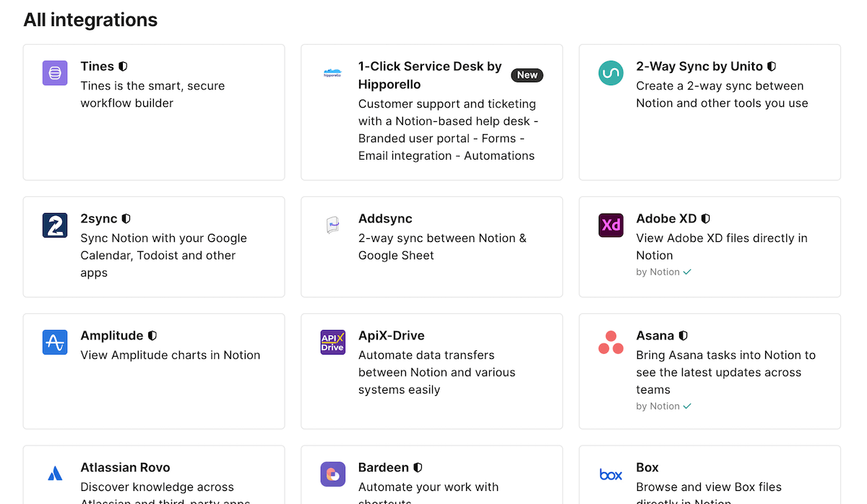Click the Tines purple app icon
Image resolution: width=867 pixels, height=504 pixels.
pyautogui.click(x=54, y=72)
